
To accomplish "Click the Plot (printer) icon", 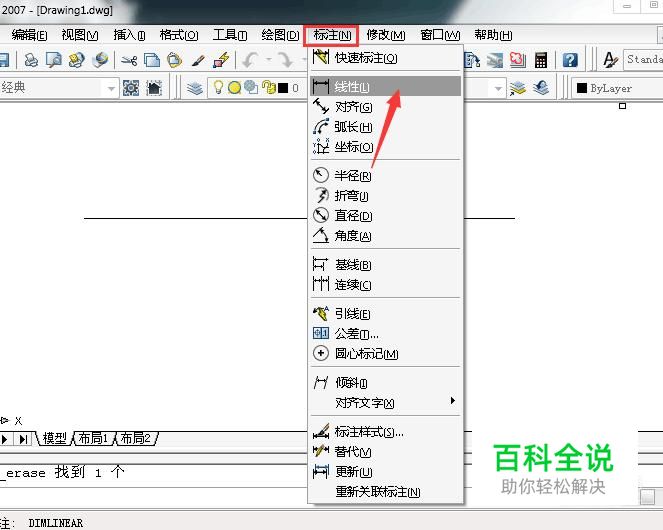I will (x=31, y=60).
